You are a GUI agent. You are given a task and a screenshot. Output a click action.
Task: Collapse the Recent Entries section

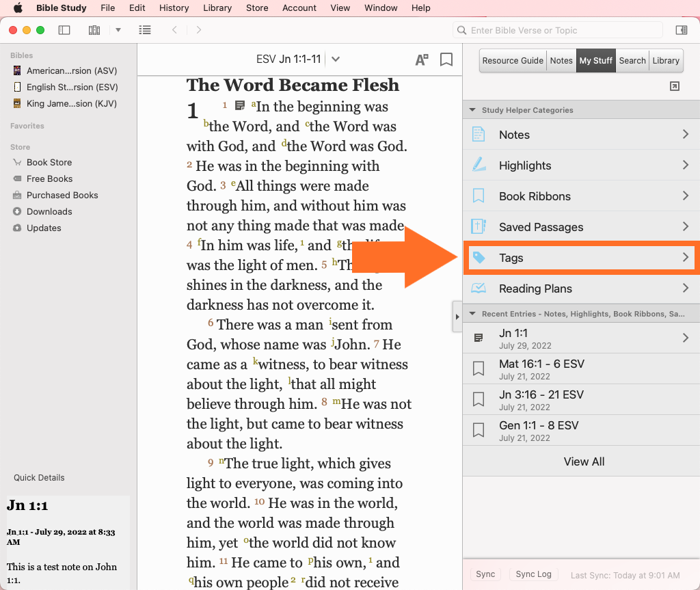[472, 314]
